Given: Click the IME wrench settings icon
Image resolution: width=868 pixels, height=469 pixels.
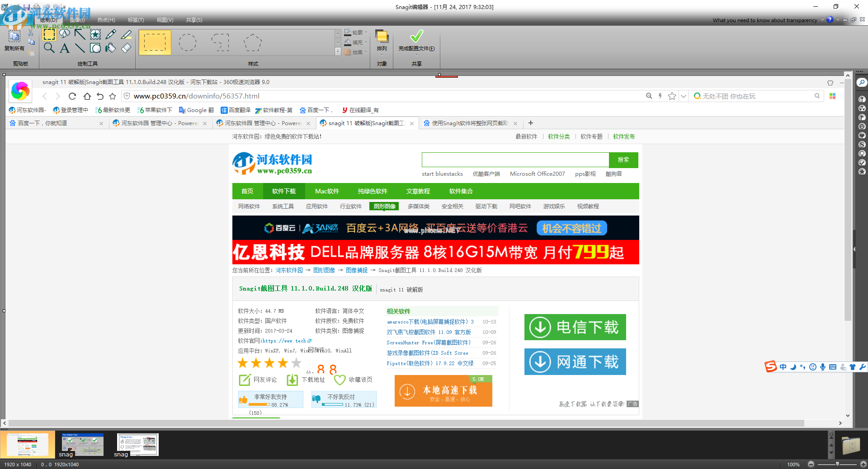Looking at the screenshot, I should [x=863, y=367].
